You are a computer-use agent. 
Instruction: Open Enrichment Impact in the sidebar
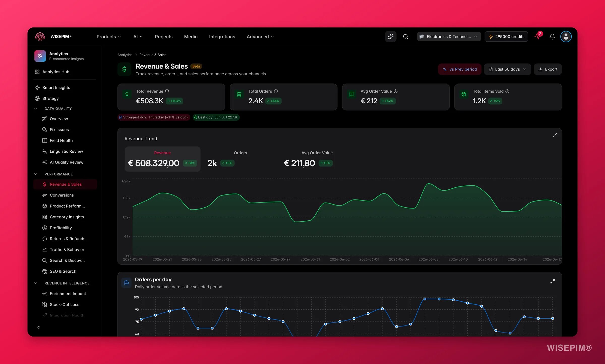[65, 293]
